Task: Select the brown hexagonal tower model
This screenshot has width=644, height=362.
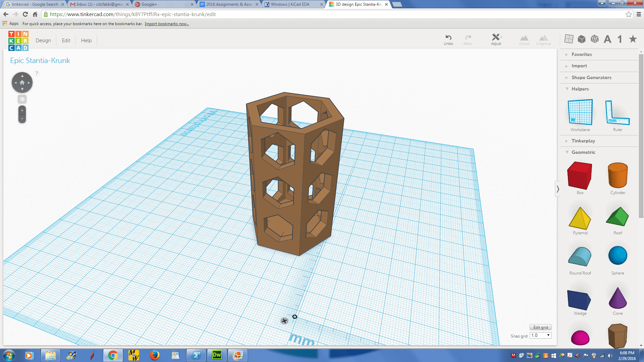Action: [295, 174]
